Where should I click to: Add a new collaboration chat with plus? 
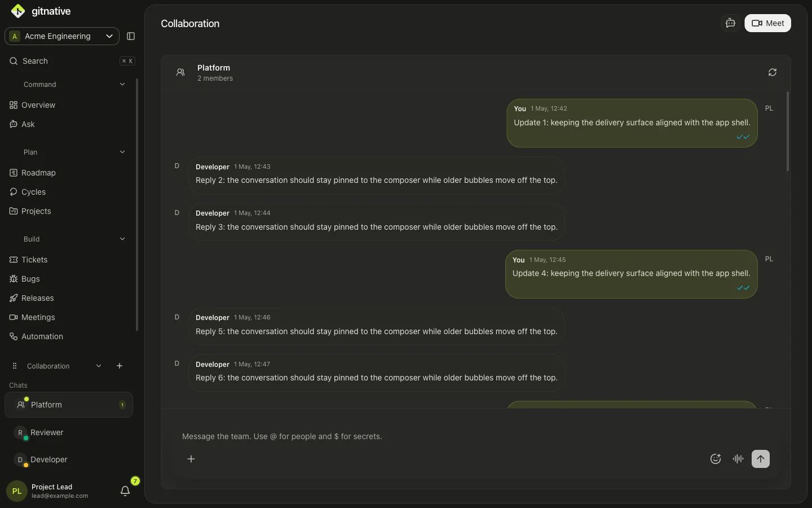120,366
